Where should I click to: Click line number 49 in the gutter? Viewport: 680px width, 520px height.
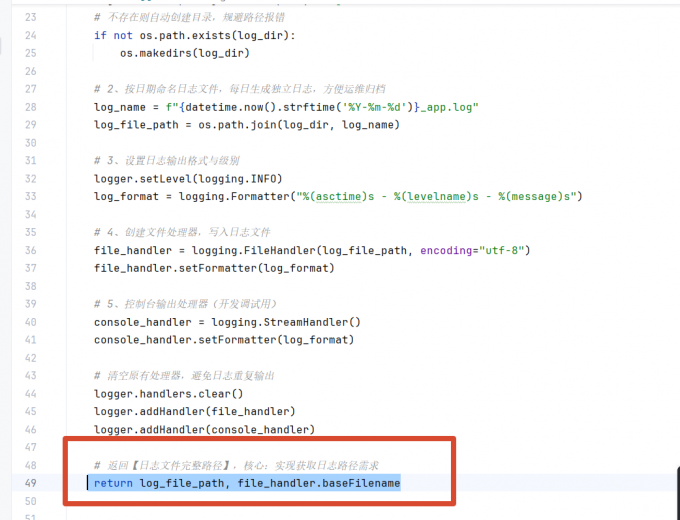(30, 483)
